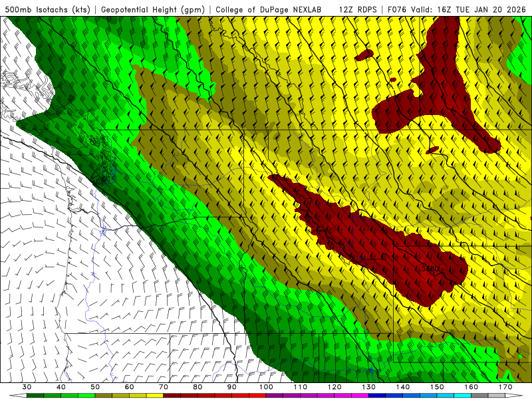Click the '12Z RDPS' model run label
Image resolution: width=532 pixels, height=399 pixels.
click(358, 9)
